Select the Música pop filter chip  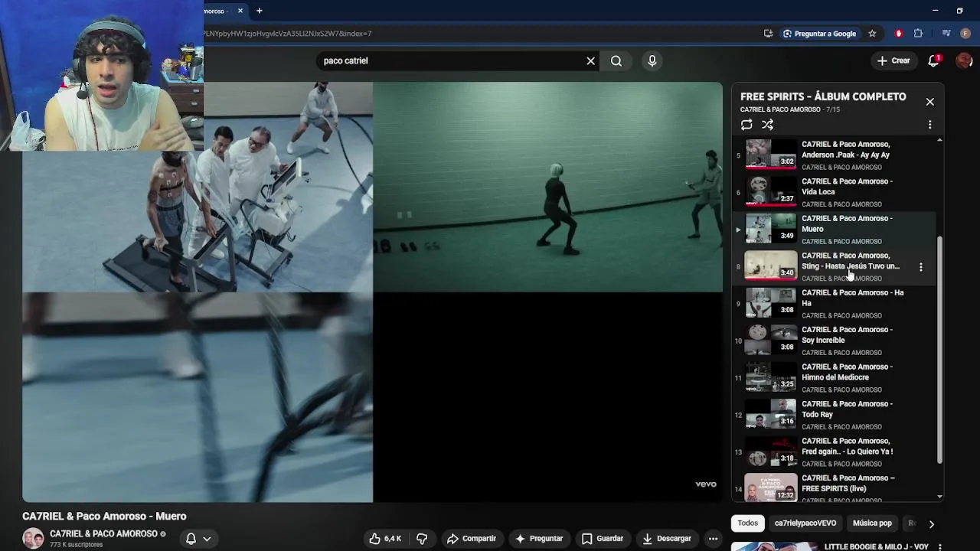pos(872,523)
